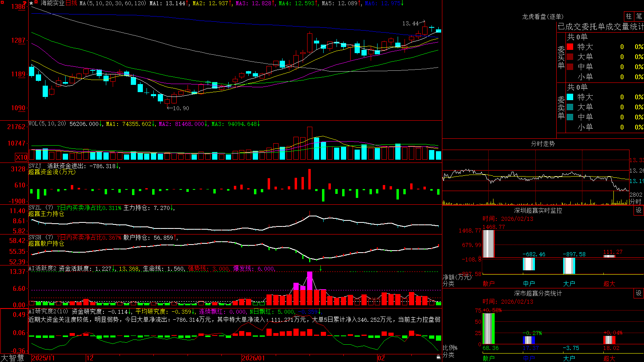Click the teal 大单 sell order swatch

[x=570, y=107]
